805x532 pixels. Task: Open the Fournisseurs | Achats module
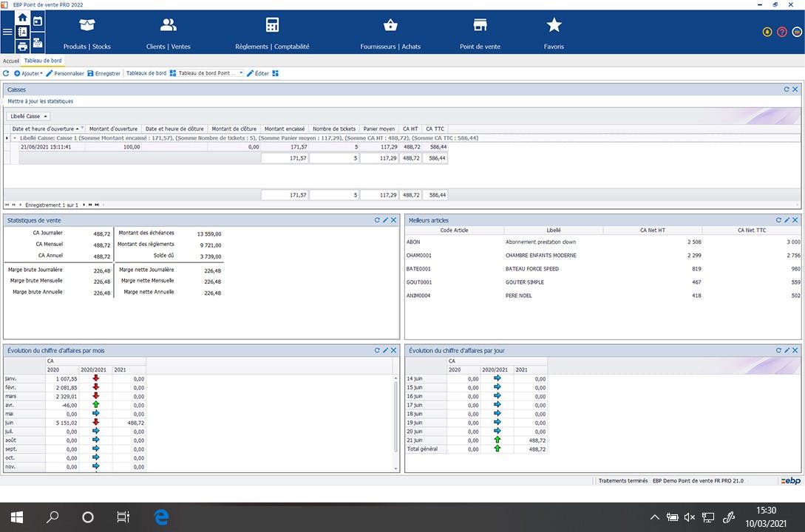[x=390, y=31]
